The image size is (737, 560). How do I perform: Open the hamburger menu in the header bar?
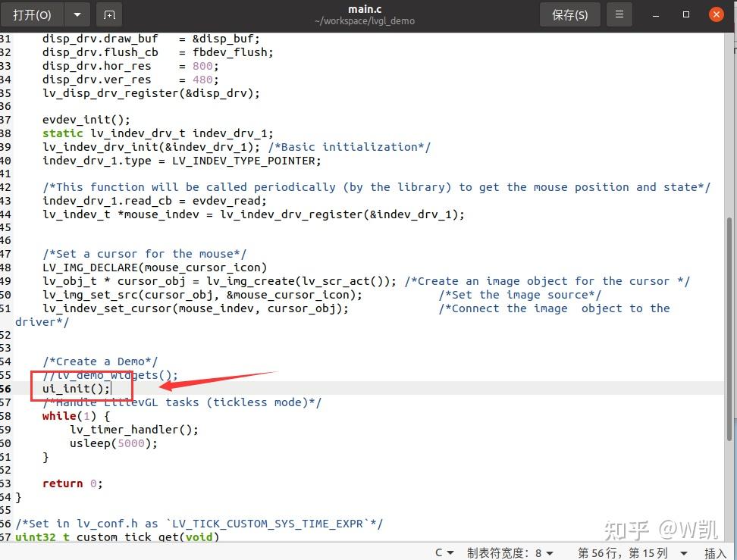point(619,15)
